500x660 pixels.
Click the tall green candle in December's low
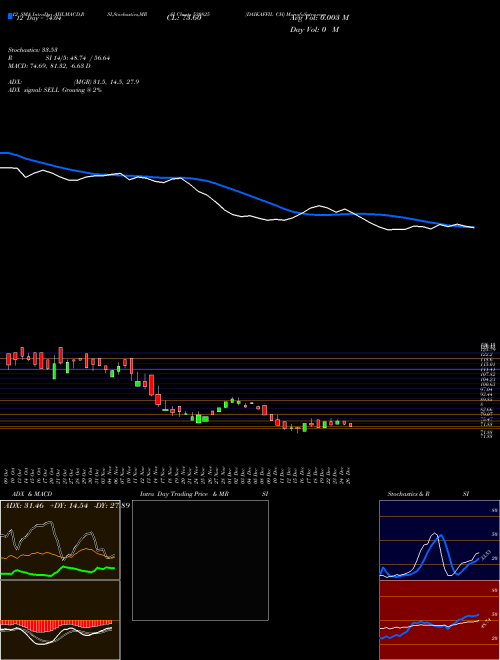tap(305, 427)
